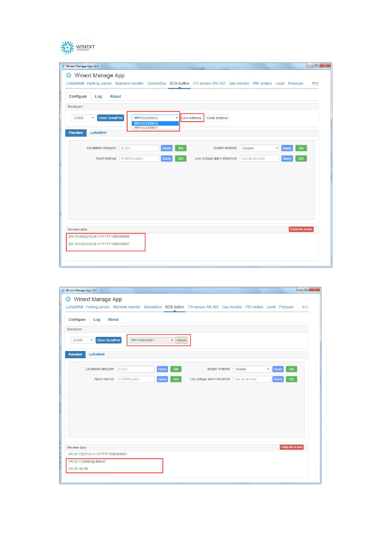Query Escalation data port in the upper window
The image size is (392, 554).
[167, 148]
